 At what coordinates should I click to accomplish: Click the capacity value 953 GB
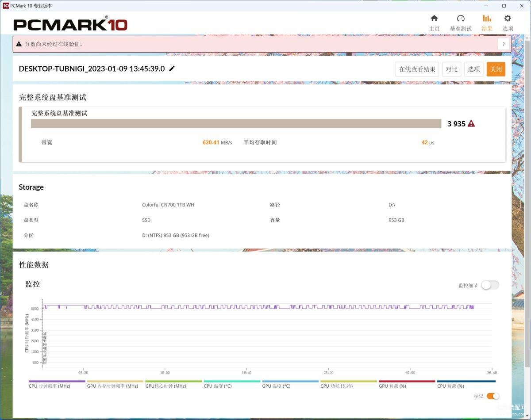396,220
